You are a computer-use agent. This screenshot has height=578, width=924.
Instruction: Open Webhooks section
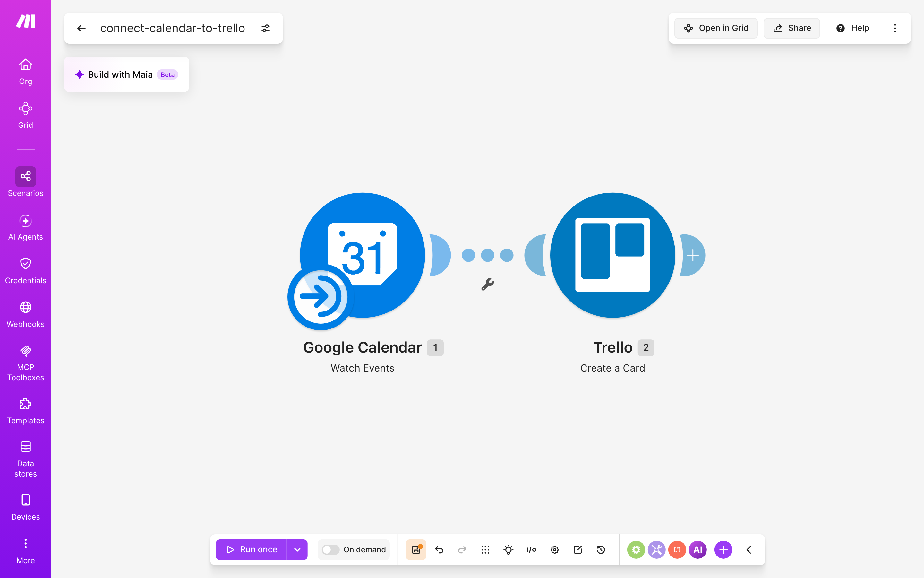tap(26, 315)
